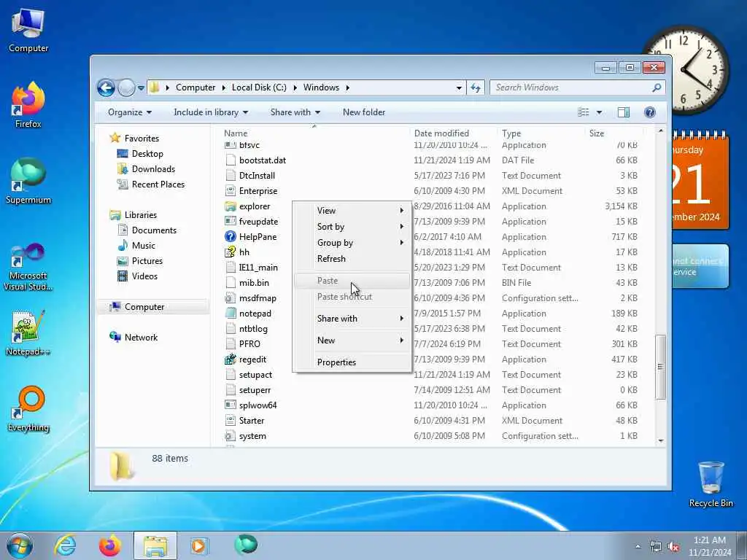Select the bootstat.dat file icon
Viewport: 747px width, 560px height.
[x=231, y=160]
